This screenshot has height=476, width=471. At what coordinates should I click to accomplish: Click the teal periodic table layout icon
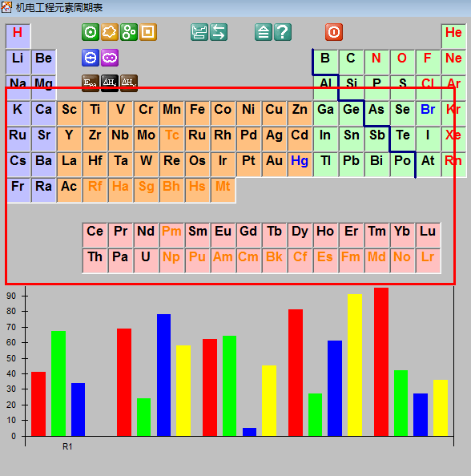199,32
